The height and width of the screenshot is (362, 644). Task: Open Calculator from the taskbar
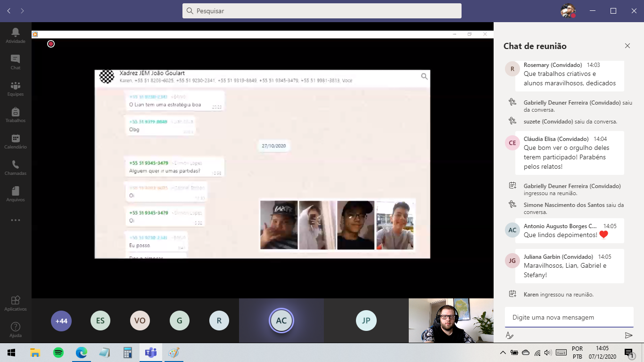click(128, 353)
